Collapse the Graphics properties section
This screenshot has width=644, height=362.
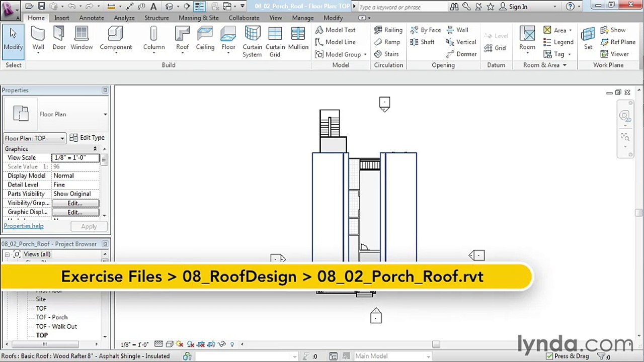(x=95, y=149)
